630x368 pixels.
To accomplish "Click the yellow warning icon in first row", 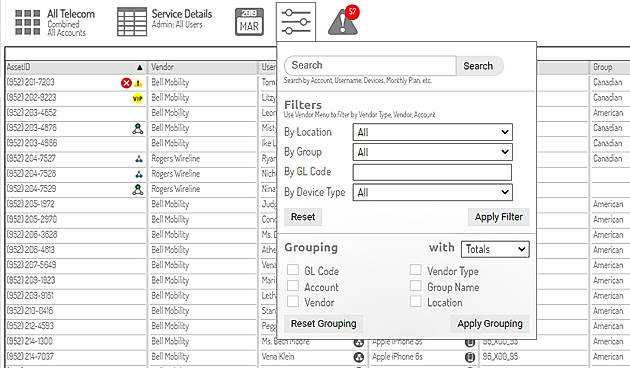I will click(x=138, y=84).
